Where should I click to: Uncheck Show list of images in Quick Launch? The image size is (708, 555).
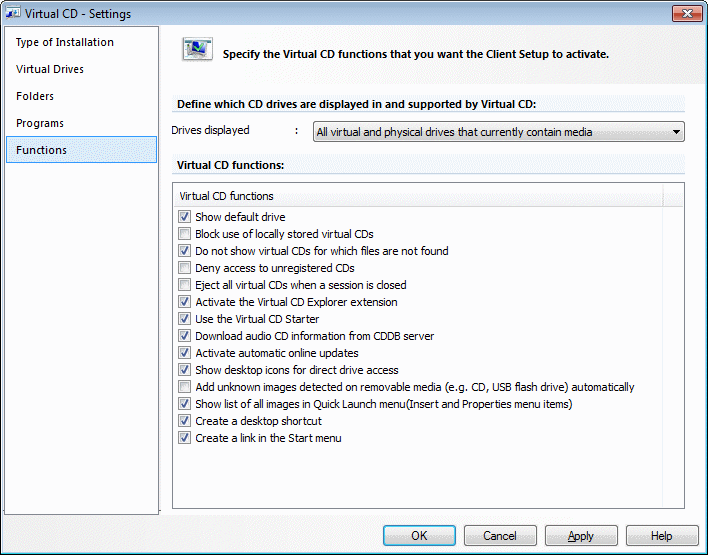point(184,404)
